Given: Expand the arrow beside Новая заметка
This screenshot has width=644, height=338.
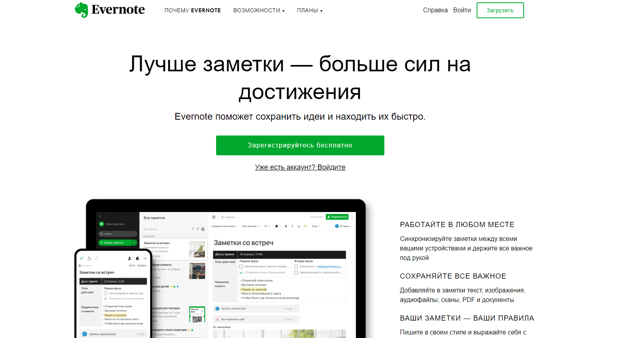Looking at the screenshot, I should (x=134, y=243).
